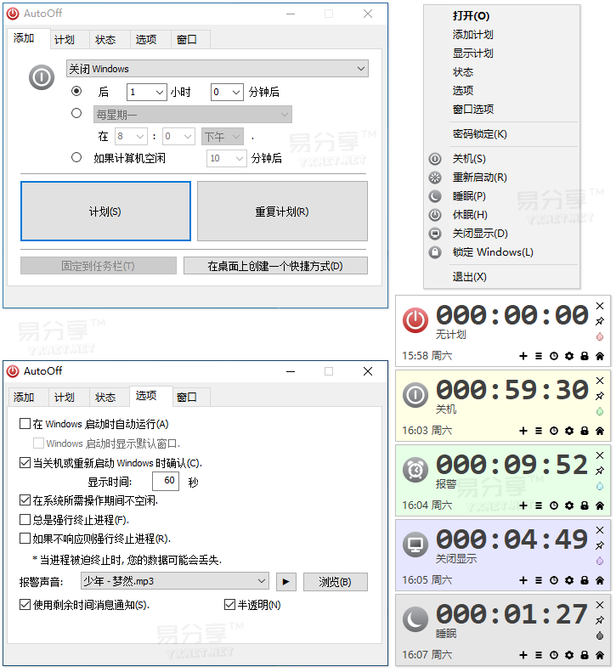Viewport: 616px width, 672px height.
Task: Click the alarm clock icon in the 报警 widget
Action: (415, 470)
